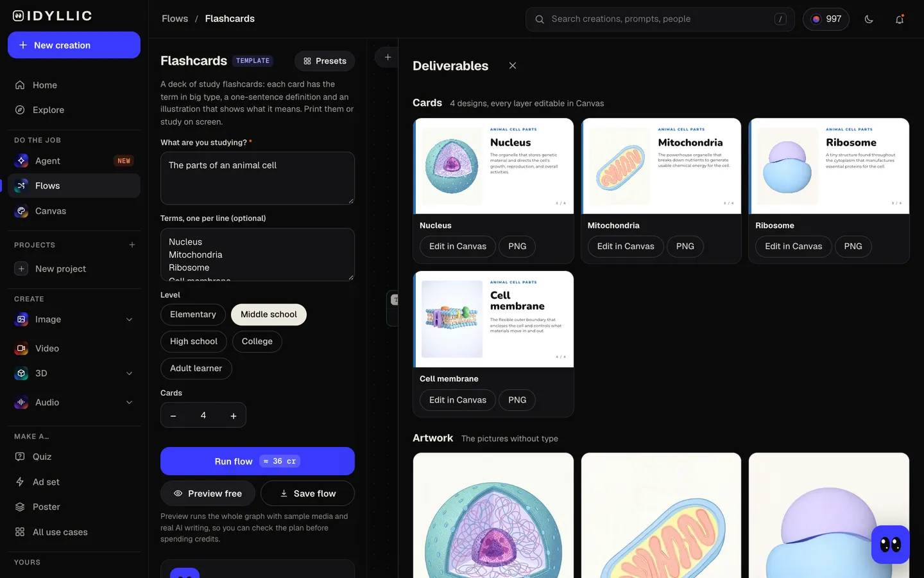
Task: Open notifications bell
Action: click(900, 19)
